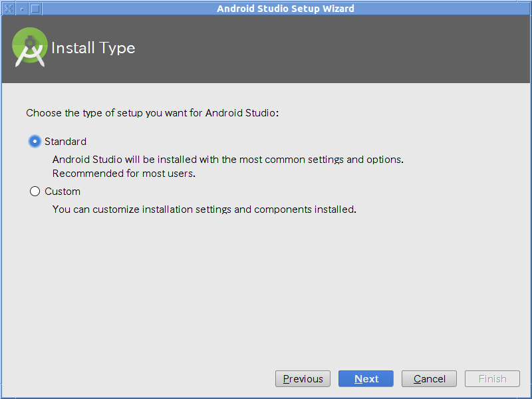Click the Android Studio logo icon

[29, 47]
